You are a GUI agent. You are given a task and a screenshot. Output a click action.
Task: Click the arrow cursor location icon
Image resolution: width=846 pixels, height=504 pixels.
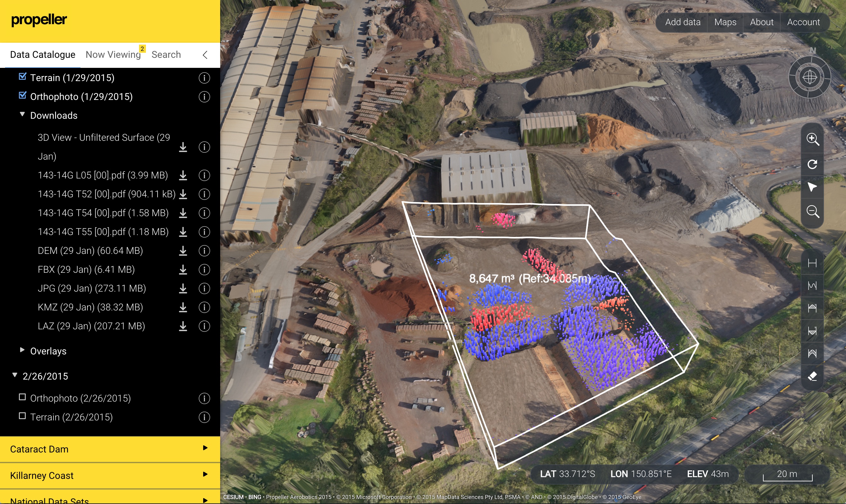pos(812,187)
